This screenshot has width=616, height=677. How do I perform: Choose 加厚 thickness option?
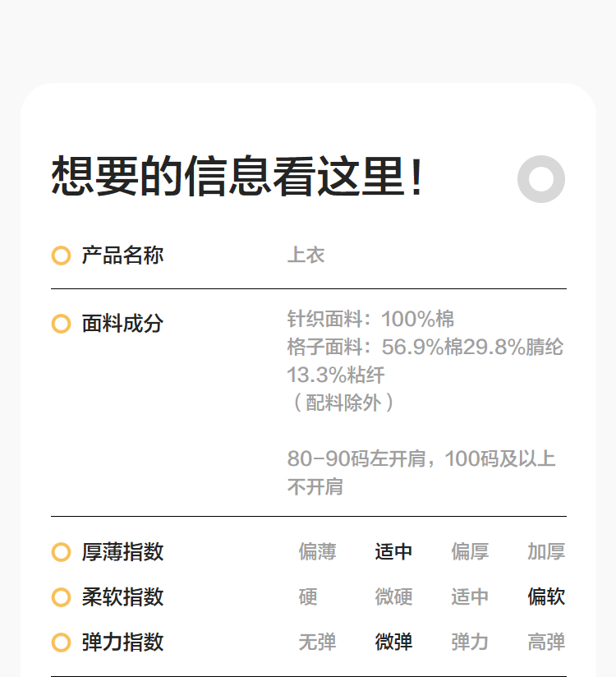point(546,552)
